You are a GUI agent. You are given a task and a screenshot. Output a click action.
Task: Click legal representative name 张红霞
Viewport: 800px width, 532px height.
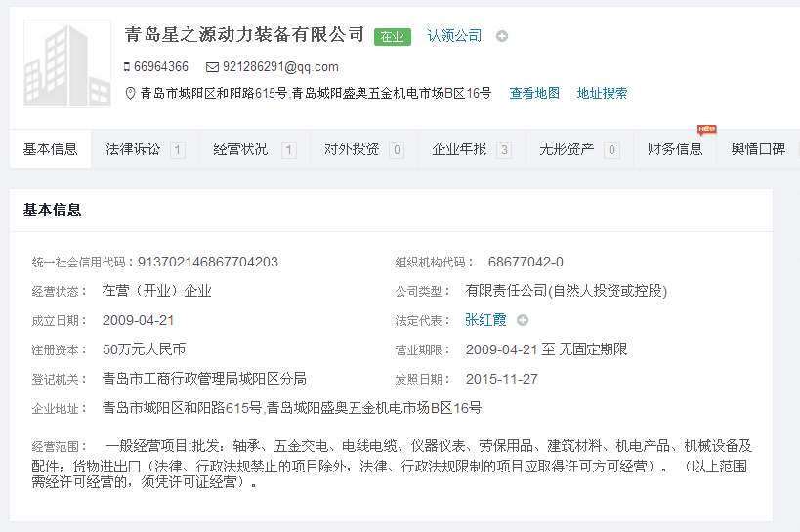[x=486, y=320]
